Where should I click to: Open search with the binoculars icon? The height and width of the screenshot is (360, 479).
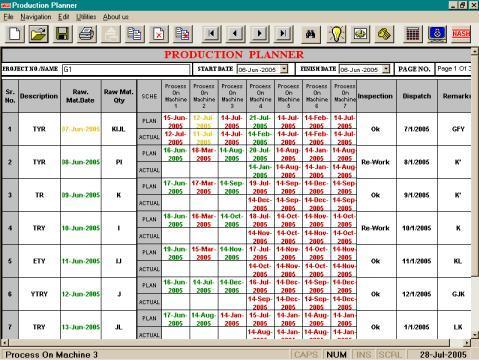click(x=311, y=34)
